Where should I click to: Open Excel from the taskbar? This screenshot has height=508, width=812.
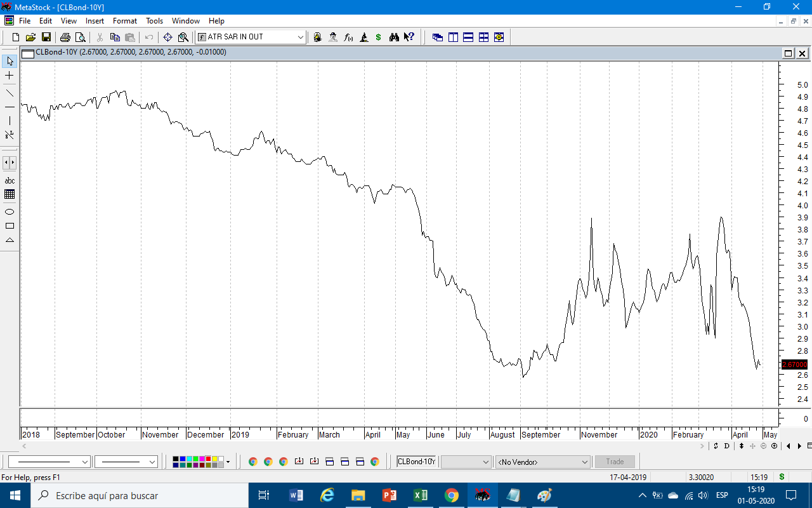(421, 495)
